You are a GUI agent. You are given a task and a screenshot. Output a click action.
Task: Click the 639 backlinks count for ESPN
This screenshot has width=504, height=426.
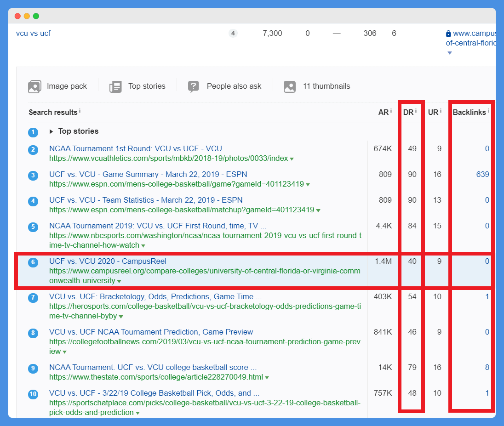point(482,174)
